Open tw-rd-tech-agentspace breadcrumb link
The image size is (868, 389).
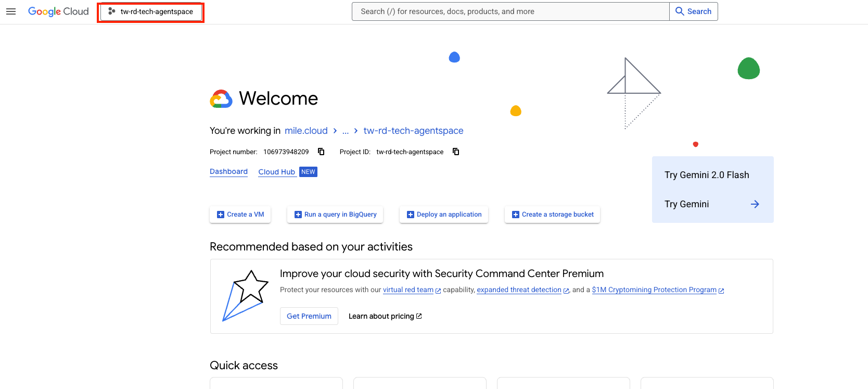[x=413, y=131]
